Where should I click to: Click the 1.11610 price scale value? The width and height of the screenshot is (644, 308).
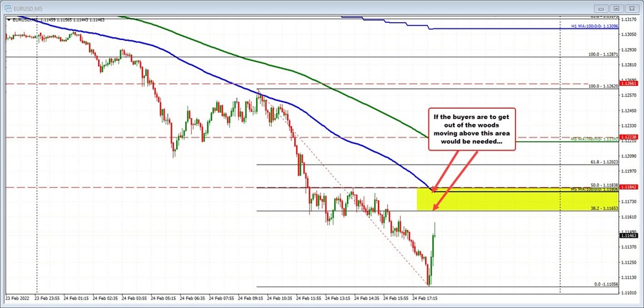tap(629, 216)
